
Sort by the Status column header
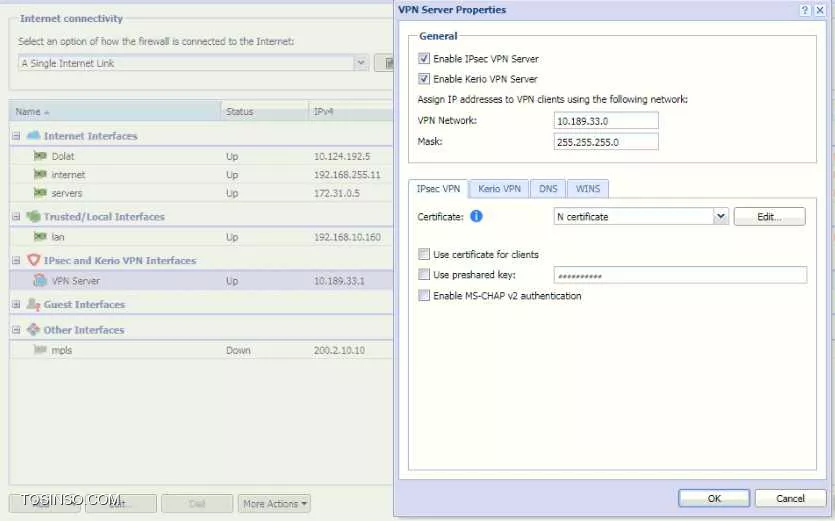[x=265, y=111]
